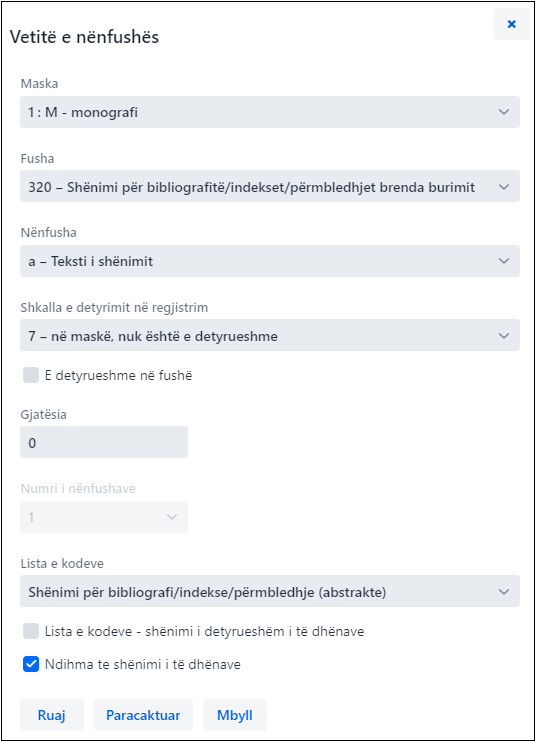The width and height of the screenshot is (537, 741).
Task: Close the Vetitë e nënfushës dialog with X
Action: (511, 24)
